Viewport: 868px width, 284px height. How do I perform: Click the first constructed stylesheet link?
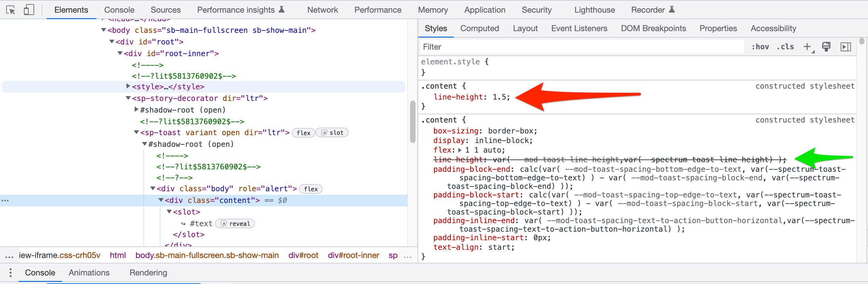click(x=805, y=86)
